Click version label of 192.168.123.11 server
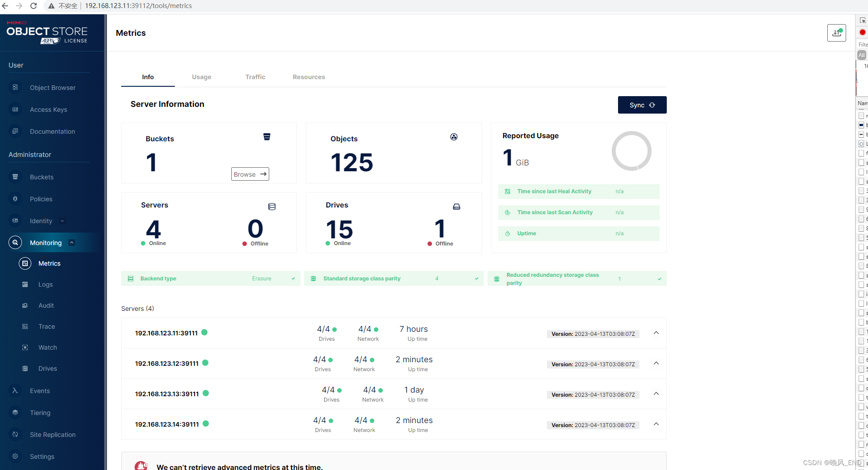This screenshot has height=470, width=868. [593, 334]
